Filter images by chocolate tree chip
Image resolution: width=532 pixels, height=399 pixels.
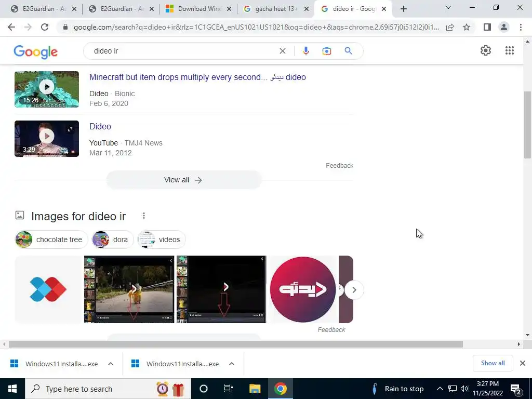click(x=51, y=240)
